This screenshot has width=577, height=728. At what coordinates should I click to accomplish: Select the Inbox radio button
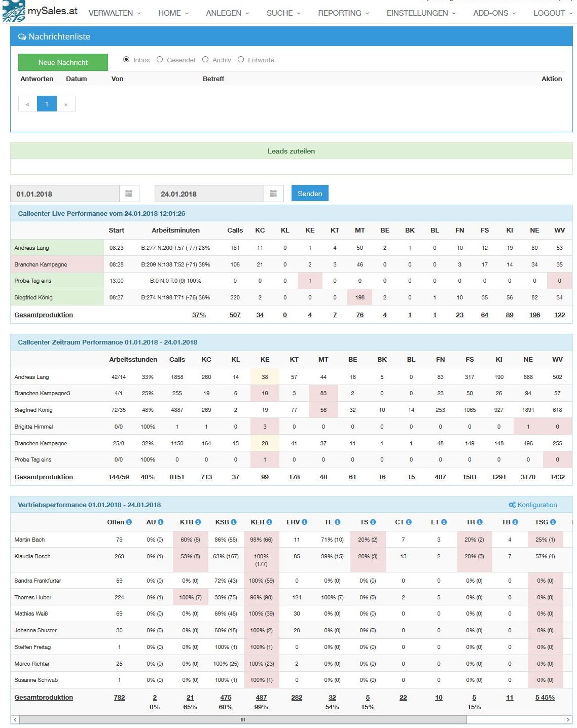126,60
